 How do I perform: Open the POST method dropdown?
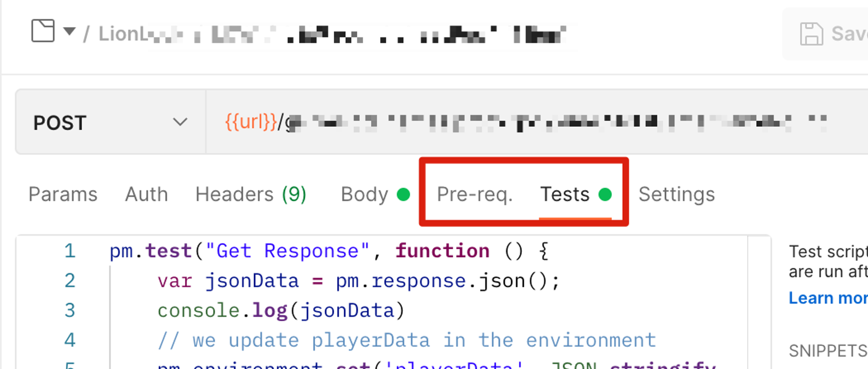(111, 122)
